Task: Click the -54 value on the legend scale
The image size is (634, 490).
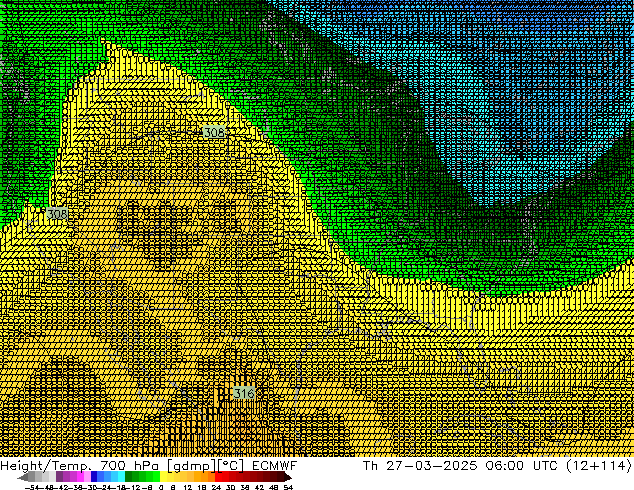Action: [x=32, y=488]
